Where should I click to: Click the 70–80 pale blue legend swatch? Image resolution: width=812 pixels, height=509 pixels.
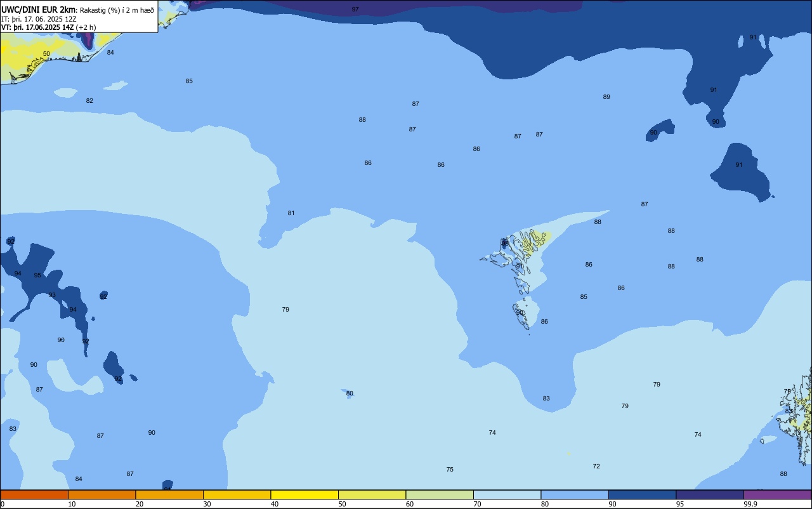(x=507, y=494)
